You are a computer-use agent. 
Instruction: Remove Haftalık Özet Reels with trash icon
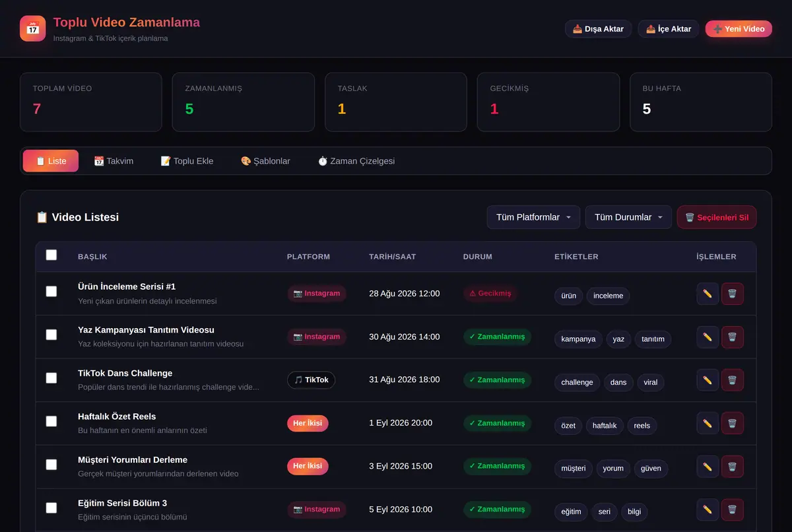tap(733, 423)
